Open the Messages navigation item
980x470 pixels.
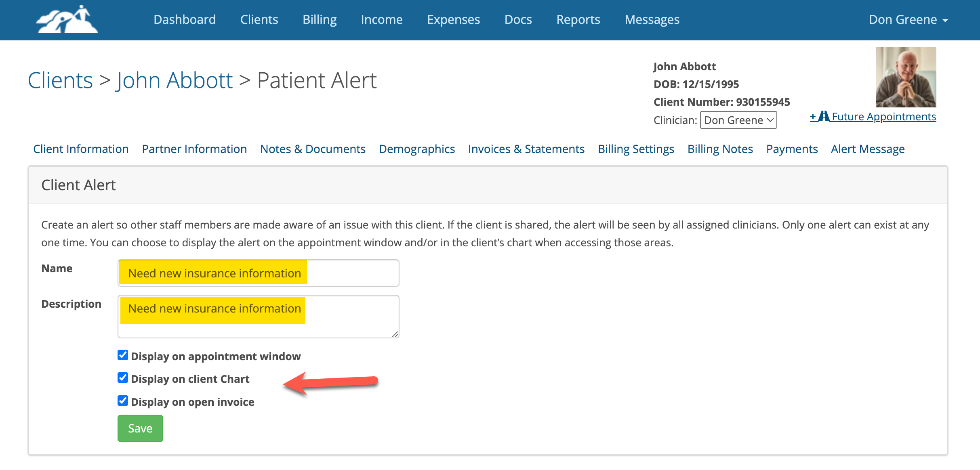(652, 20)
